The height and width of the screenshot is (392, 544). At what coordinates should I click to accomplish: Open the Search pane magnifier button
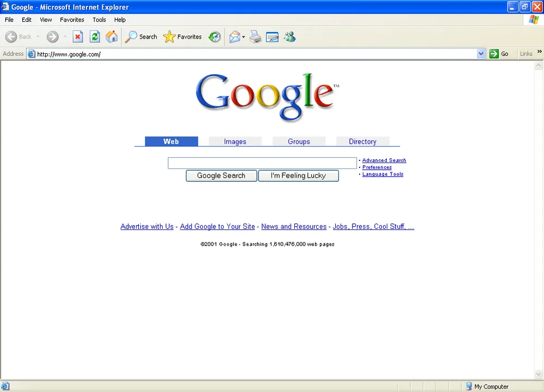pyautogui.click(x=141, y=37)
